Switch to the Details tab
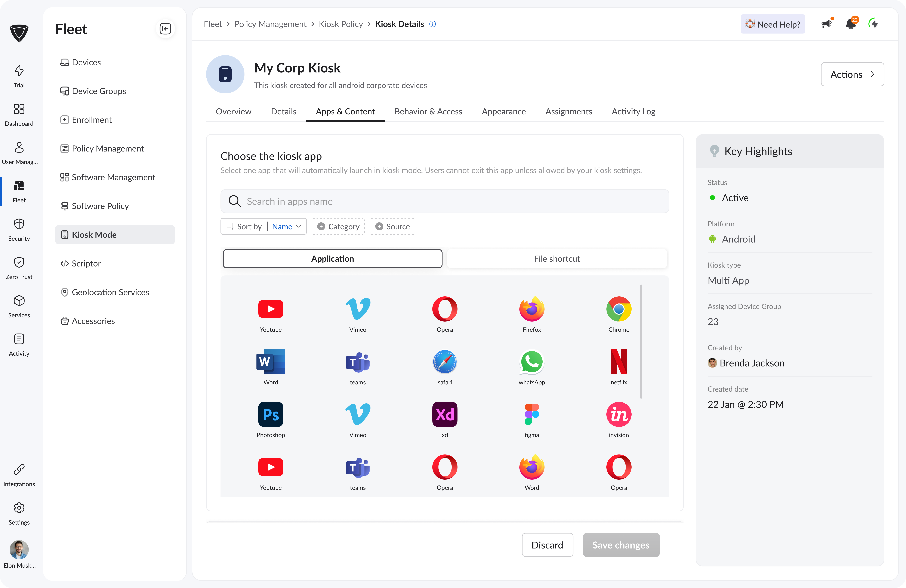 pyautogui.click(x=283, y=111)
